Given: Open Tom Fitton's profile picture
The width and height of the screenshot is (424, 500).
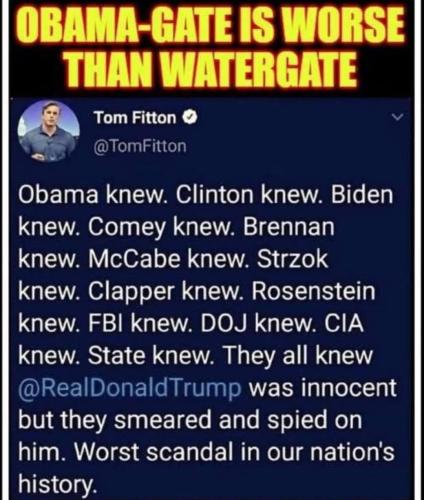Looking at the screenshot, I should 49,131.
